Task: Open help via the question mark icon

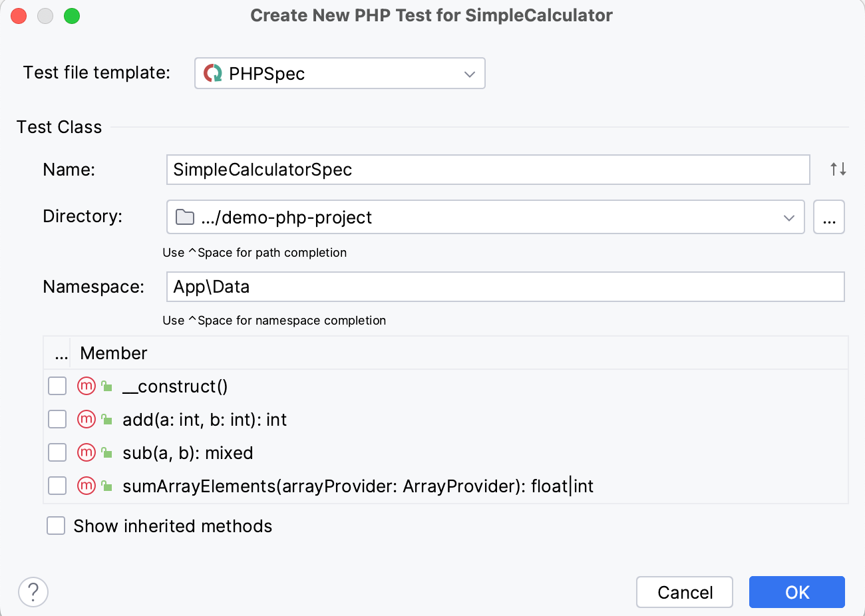Action: pos(33,591)
